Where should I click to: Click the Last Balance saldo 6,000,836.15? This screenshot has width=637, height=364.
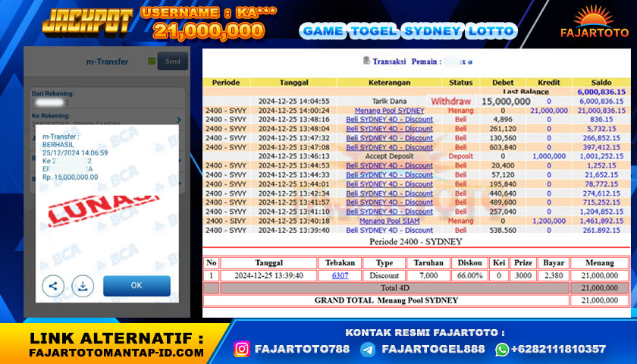click(601, 92)
